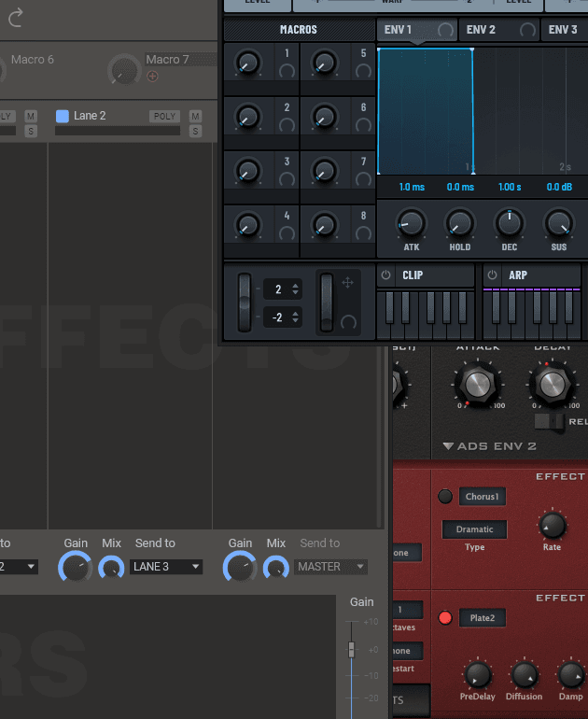The image size is (588, 719).
Task: Click the Diffusion knob
Action: 525,675
